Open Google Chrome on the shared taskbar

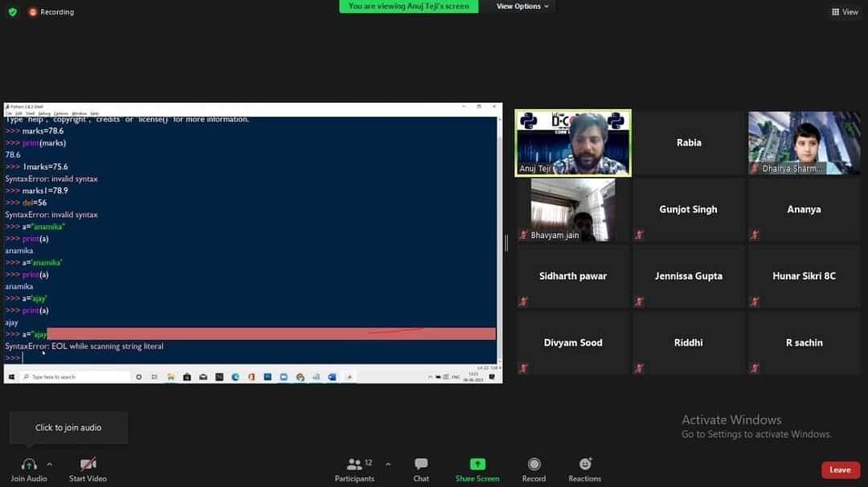300,377
